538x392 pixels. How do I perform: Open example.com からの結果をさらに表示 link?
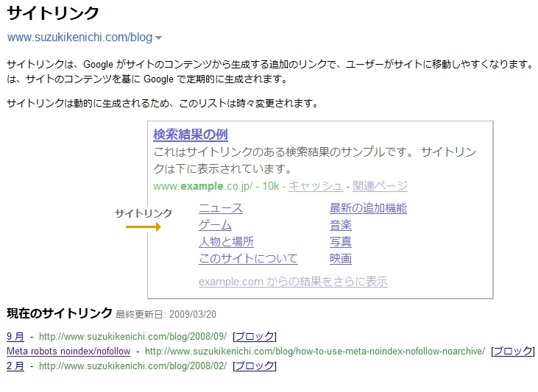point(293,282)
